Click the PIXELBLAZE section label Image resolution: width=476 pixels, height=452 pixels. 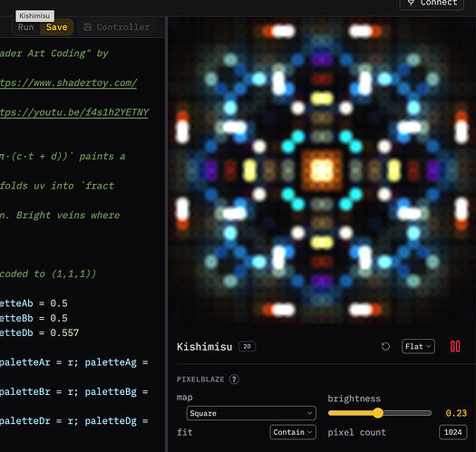200,380
